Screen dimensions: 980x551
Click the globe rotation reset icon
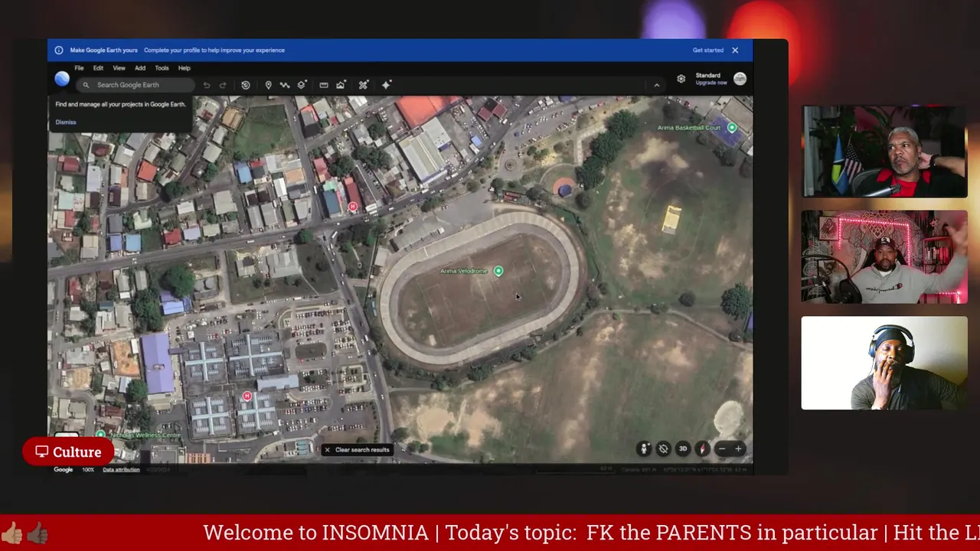pos(663,449)
